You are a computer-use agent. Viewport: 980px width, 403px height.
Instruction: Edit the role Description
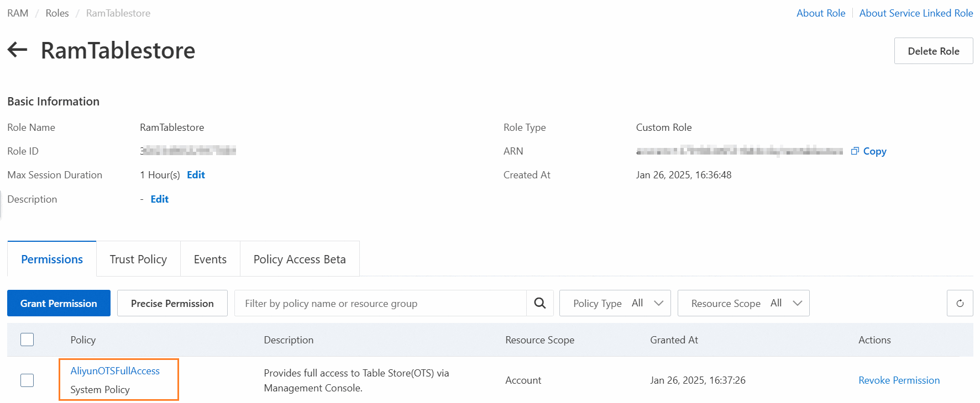pos(159,199)
